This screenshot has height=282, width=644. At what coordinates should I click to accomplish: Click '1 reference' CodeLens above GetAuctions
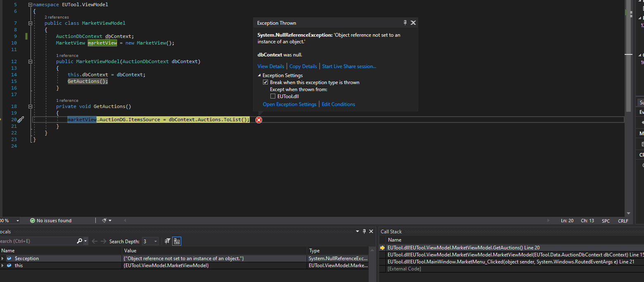[x=67, y=100]
